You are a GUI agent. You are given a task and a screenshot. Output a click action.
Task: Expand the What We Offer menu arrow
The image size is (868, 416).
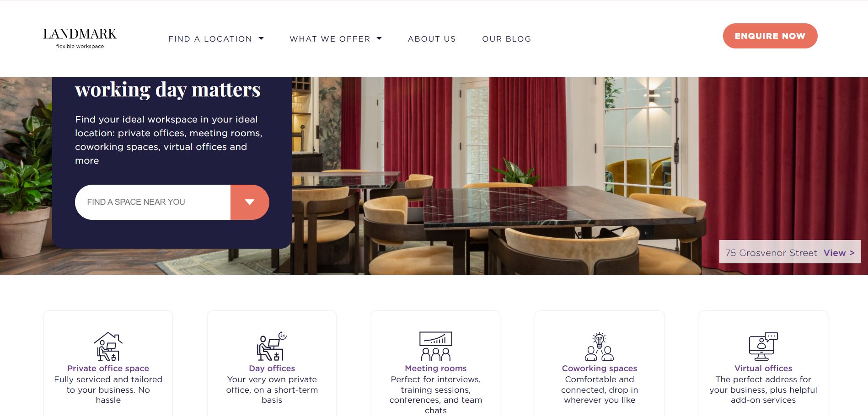pyautogui.click(x=379, y=38)
